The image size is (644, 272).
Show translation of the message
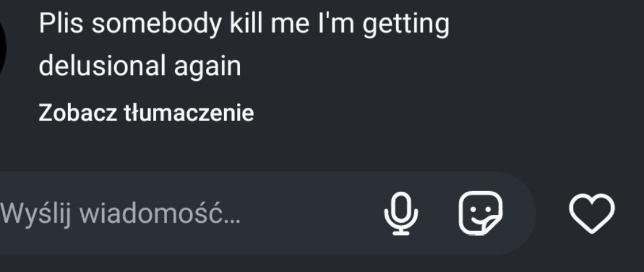tap(146, 113)
